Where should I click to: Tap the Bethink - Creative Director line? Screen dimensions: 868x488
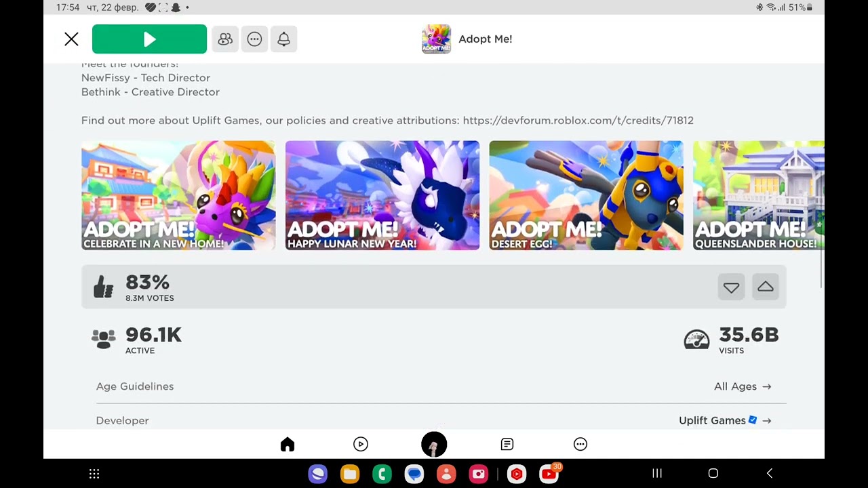coord(151,92)
